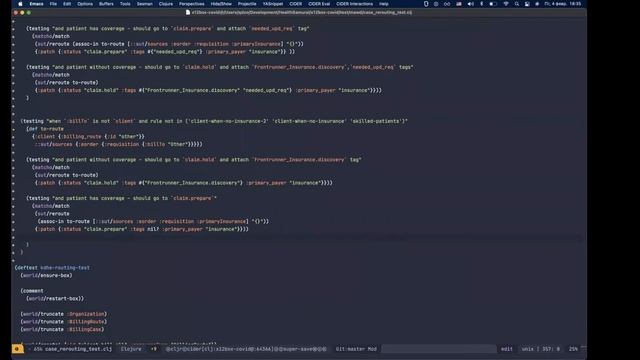Screen dimensions: 640x360
Task: Click the world/truncate :BillingCase line
Action: [x=62, y=329]
